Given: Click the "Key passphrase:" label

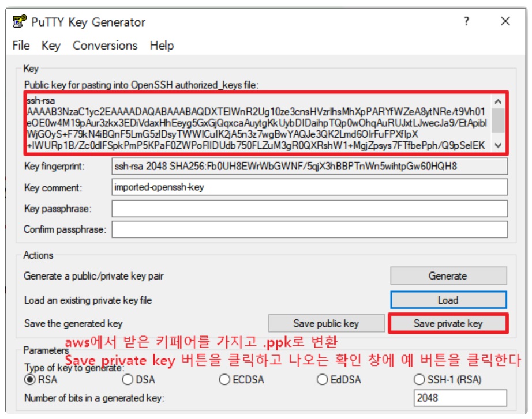Looking at the screenshot, I should 58,209.
